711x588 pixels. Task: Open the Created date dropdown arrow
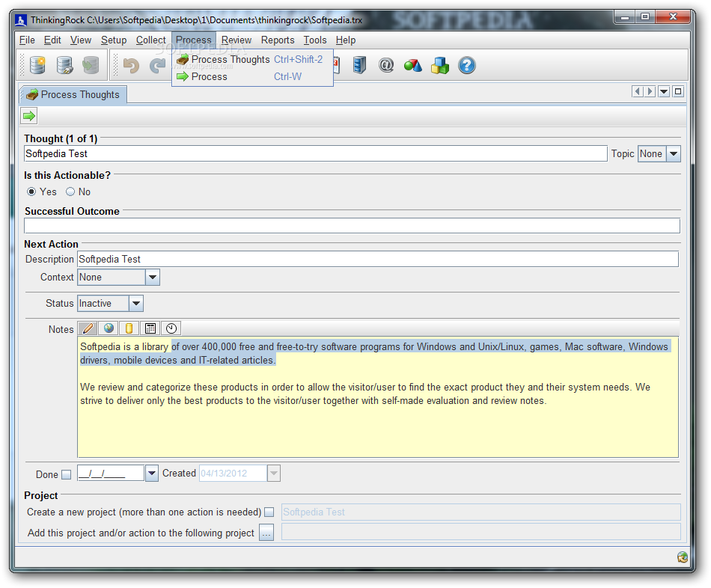click(273, 474)
